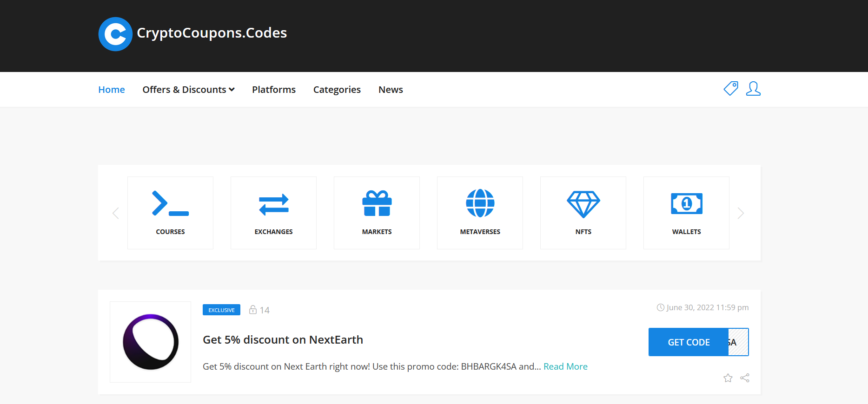Open the coupon tag icon in navbar

pos(730,88)
